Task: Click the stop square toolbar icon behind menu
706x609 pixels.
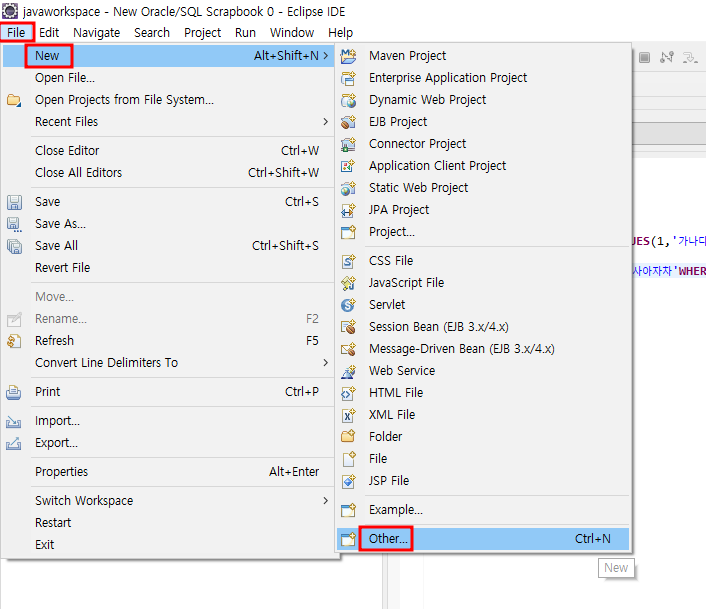Action: [x=644, y=57]
